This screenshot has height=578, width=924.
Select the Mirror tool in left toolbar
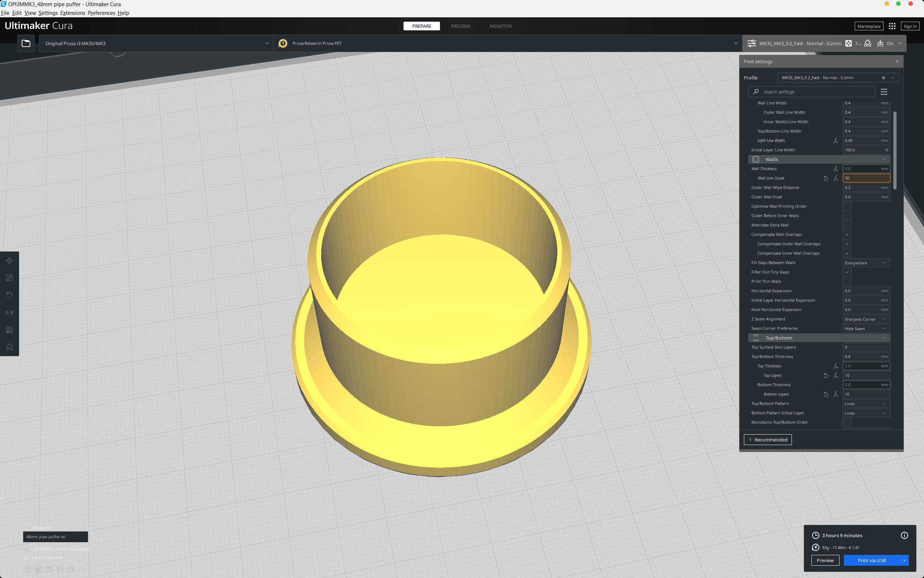9,312
